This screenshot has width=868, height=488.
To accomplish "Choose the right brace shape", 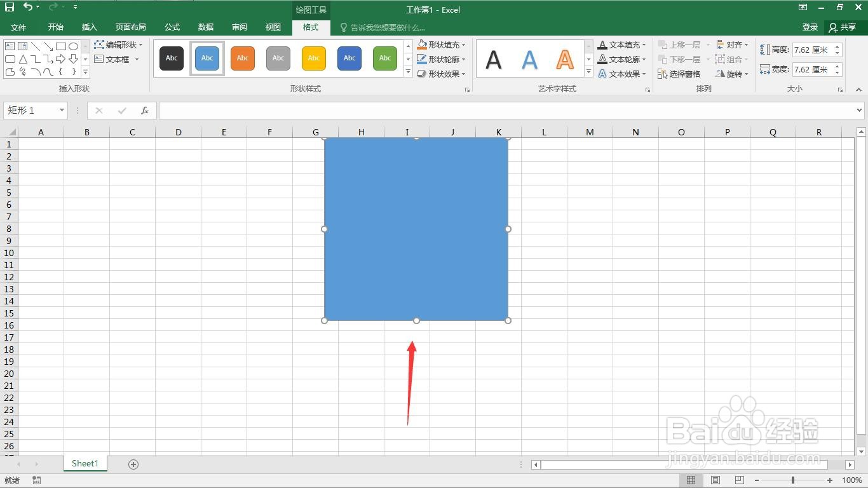I will coord(74,72).
